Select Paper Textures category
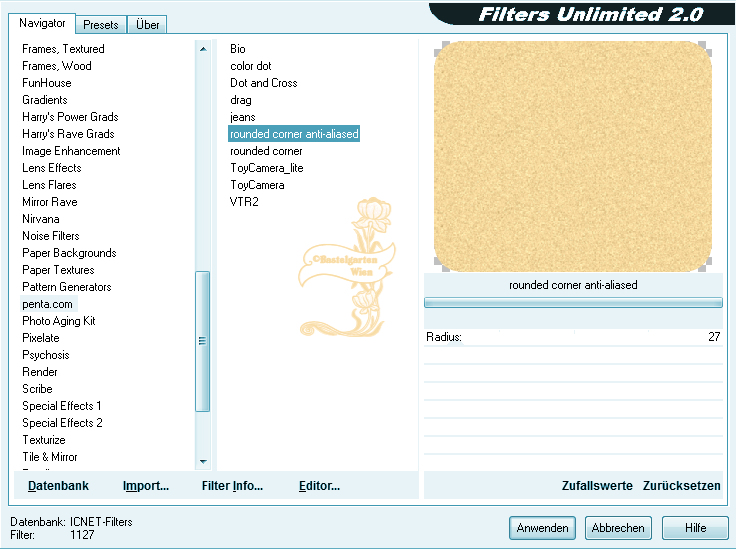Screen dimensions: 736x549 (58, 270)
